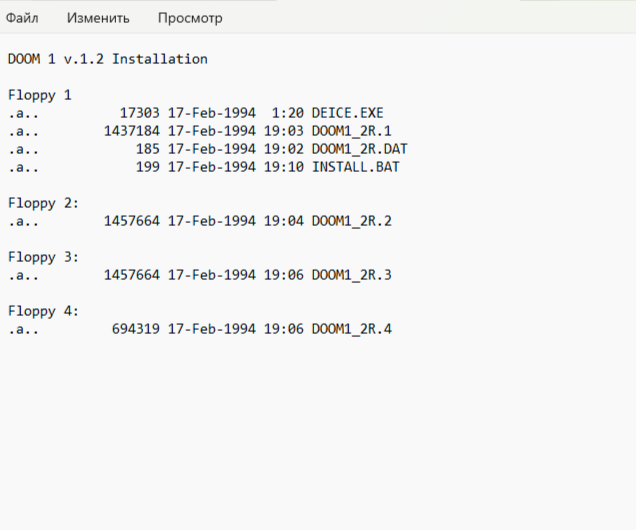Click the filename DOOM1_2R.4
This screenshot has height=530, width=636.
[352, 329]
